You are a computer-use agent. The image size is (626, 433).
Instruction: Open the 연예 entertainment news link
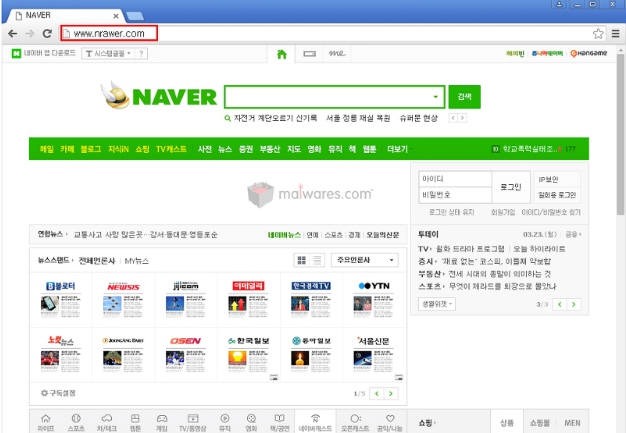312,235
